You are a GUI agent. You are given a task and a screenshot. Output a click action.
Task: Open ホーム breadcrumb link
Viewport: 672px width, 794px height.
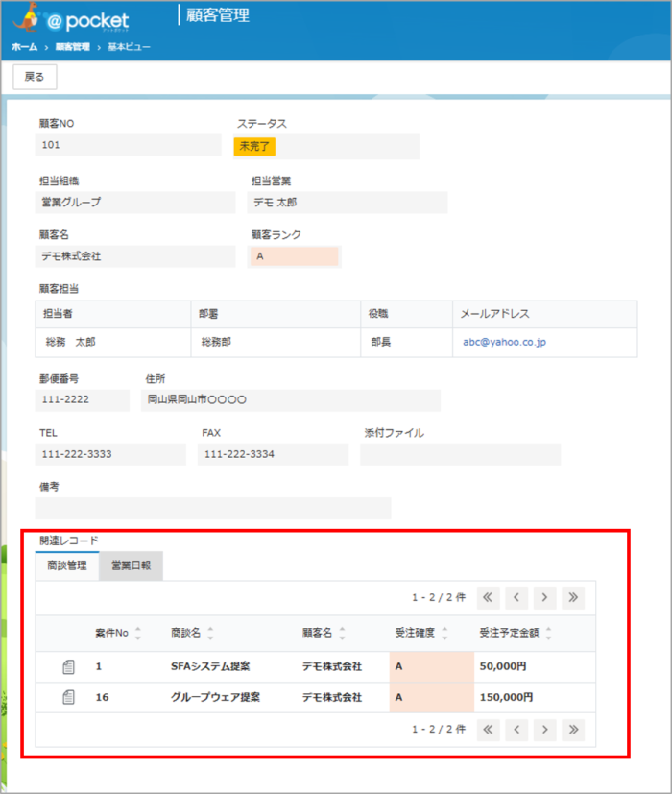coord(24,47)
